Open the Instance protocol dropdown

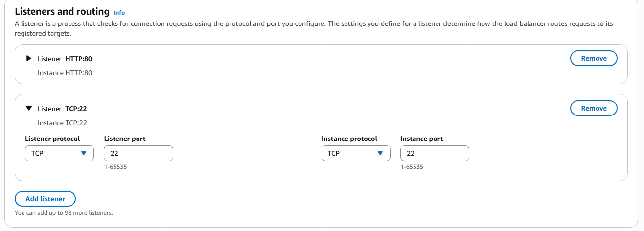355,153
